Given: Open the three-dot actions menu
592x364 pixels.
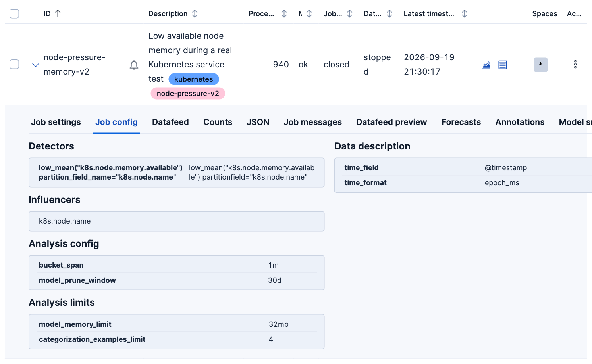Looking at the screenshot, I should 575,64.
